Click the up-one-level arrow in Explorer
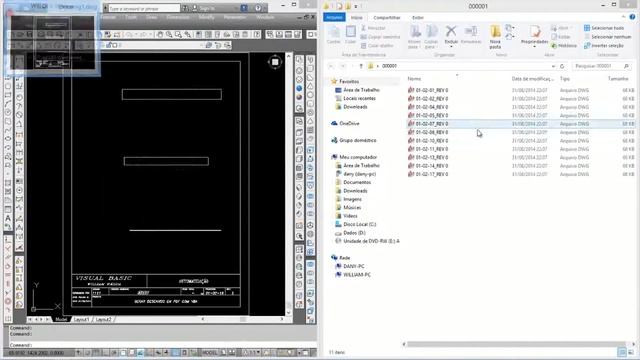The width and height of the screenshot is (640, 360). point(360,66)
